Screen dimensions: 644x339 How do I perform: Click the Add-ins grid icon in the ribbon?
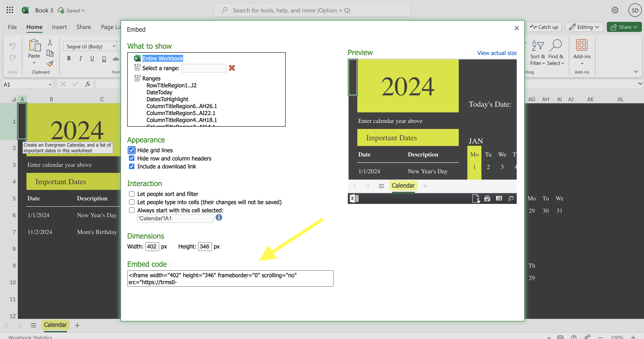coord(582,45)
